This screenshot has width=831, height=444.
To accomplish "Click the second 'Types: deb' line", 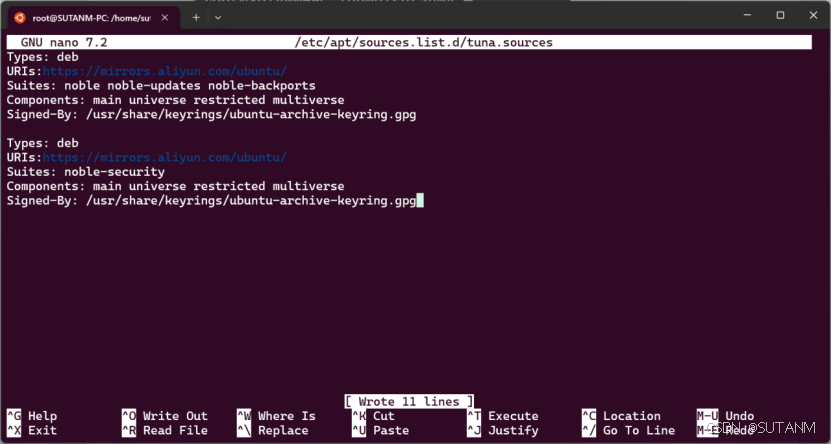I will (42, 143).
